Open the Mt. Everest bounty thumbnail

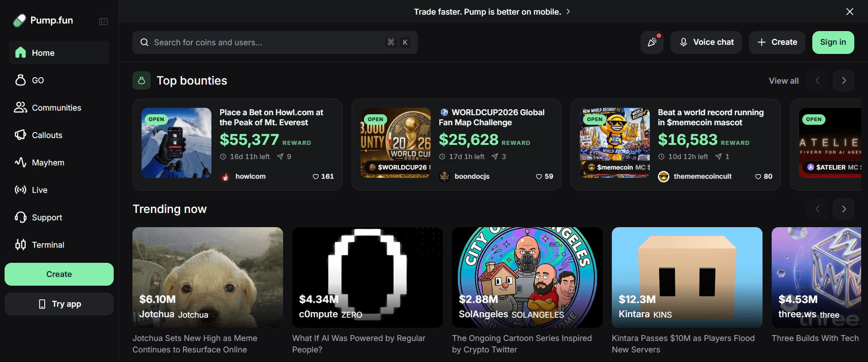click(176, 143)
